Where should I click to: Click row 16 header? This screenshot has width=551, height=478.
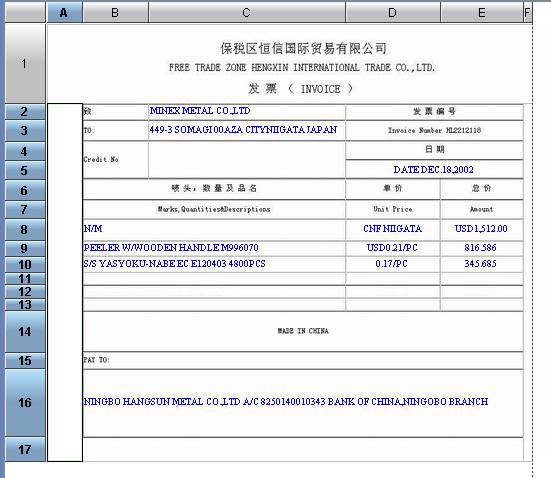(25, 403)
